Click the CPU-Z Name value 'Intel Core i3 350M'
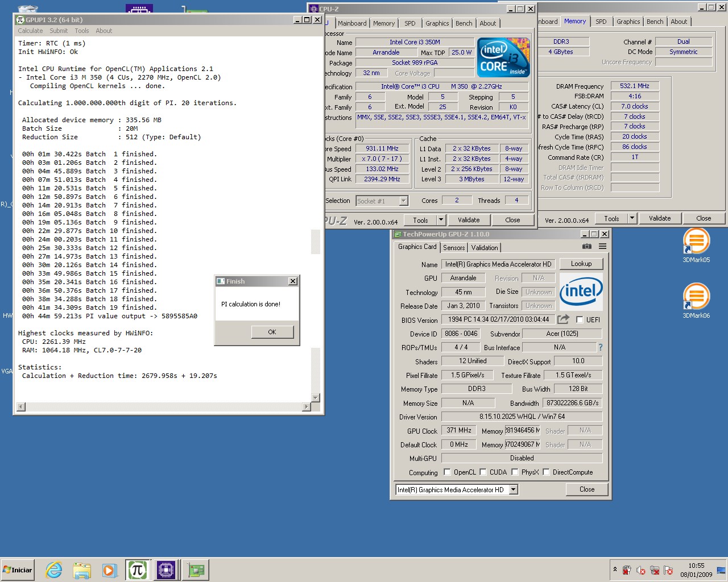This screenshot has height=582, width=728. coord(415,42)
